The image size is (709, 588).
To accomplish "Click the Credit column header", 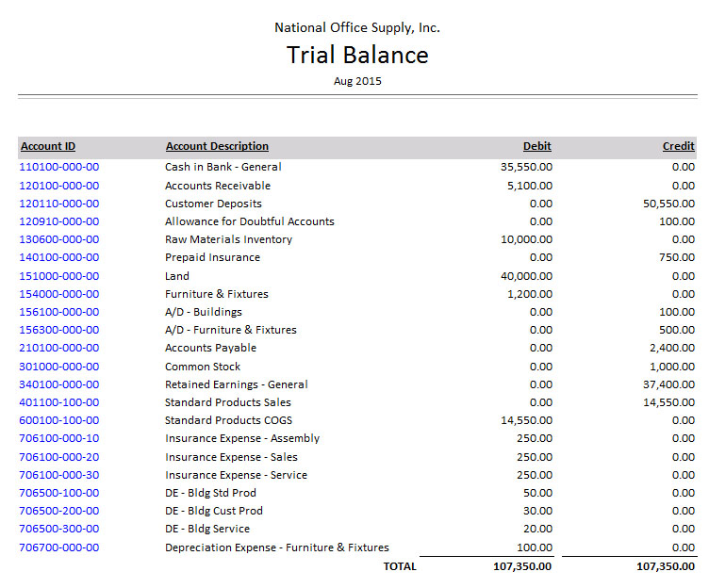I will pyautogui.click(x=679, y=146).
